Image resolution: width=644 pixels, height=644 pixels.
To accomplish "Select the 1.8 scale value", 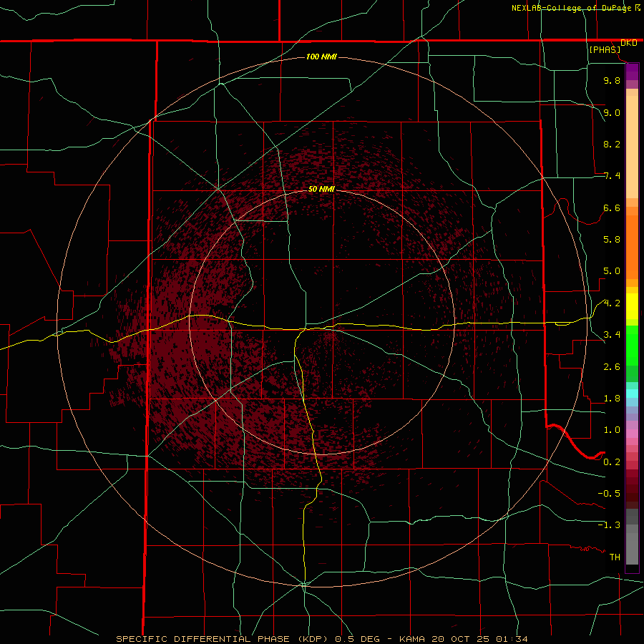I will coord(612,399).
